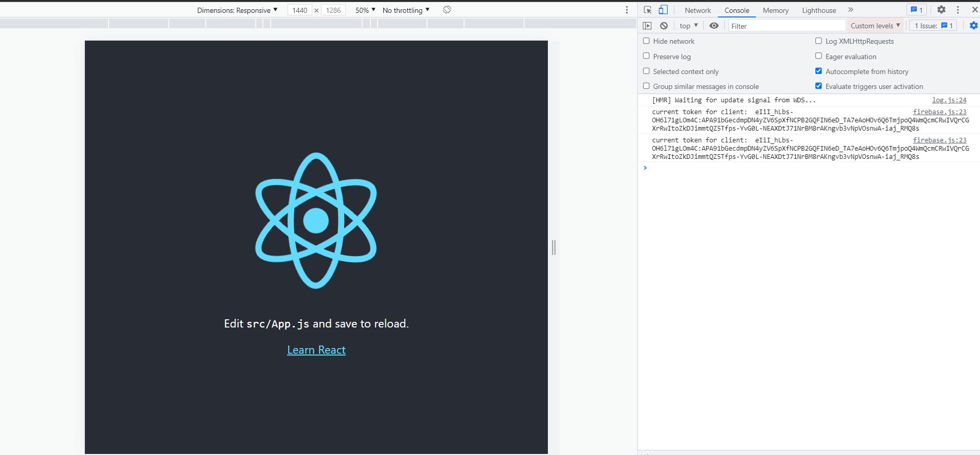Switch to the Memory tab
Viewport: 980px width, 455px height.
775,10
